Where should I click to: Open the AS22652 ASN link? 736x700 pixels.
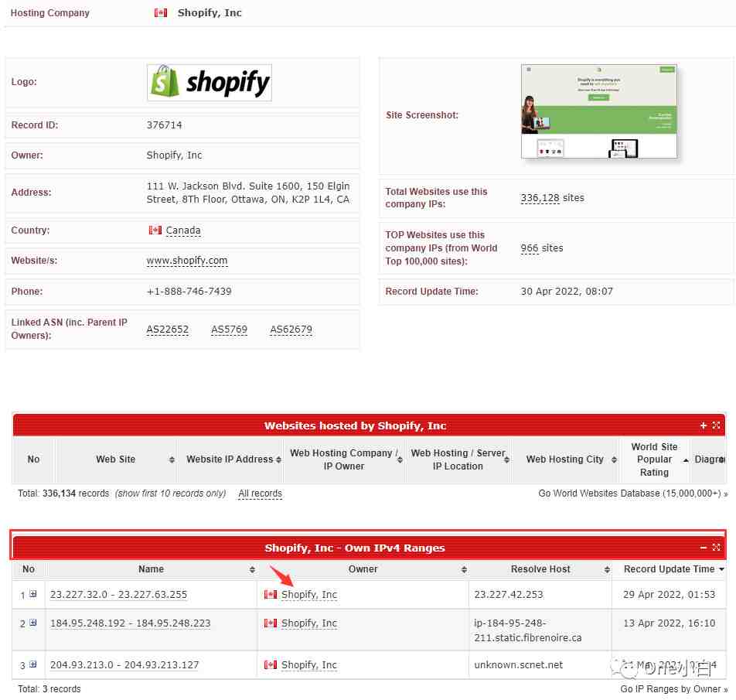(x=168, y=330)
